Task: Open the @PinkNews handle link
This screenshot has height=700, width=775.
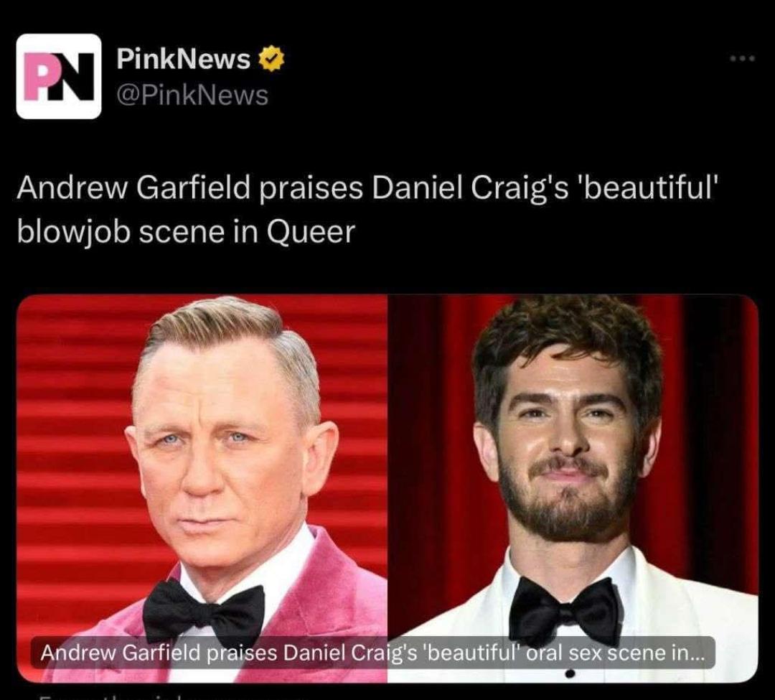Action: pyautogui.click(x=192, y=95)
